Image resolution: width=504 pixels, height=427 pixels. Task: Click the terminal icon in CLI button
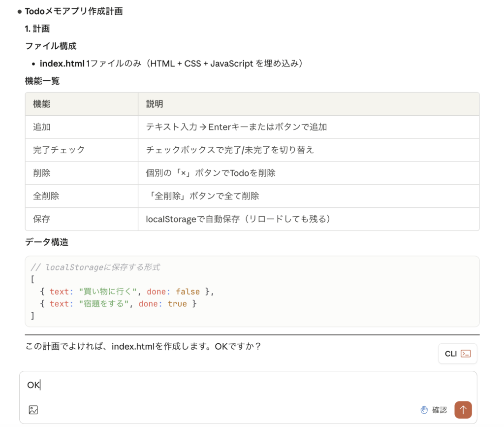click(466, 354)
